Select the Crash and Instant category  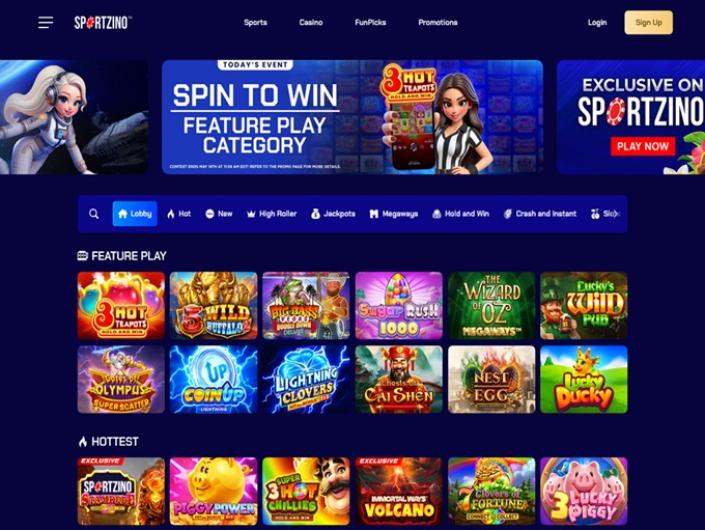(540, 214)
